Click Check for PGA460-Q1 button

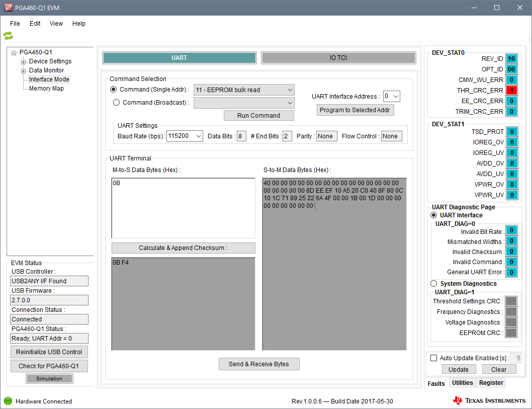tap(49, 366)
